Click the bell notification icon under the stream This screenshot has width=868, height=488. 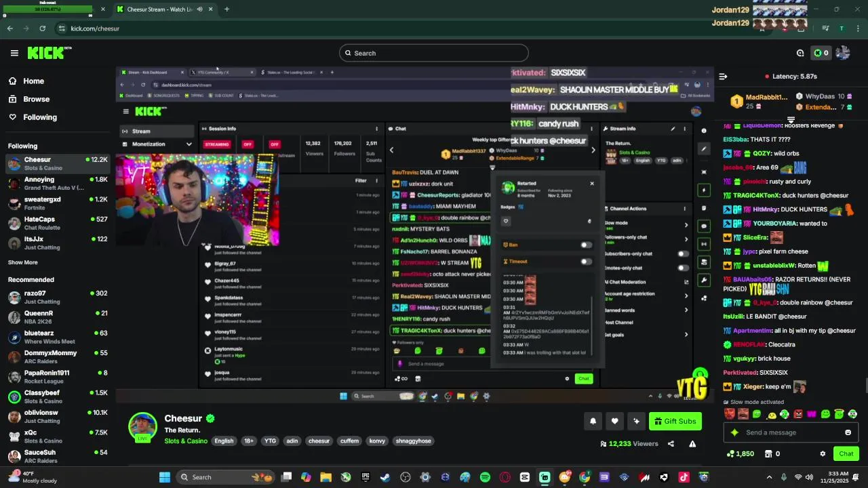593,421
